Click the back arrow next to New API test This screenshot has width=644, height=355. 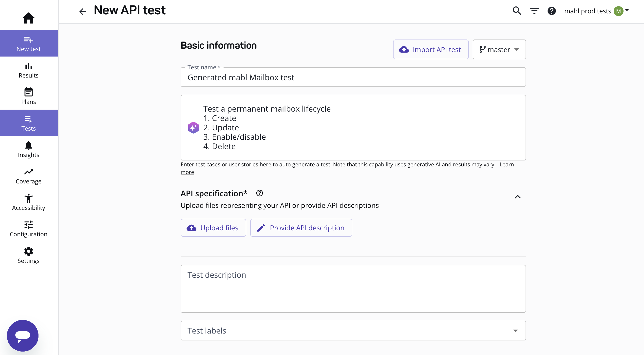[x=82, y=11]
